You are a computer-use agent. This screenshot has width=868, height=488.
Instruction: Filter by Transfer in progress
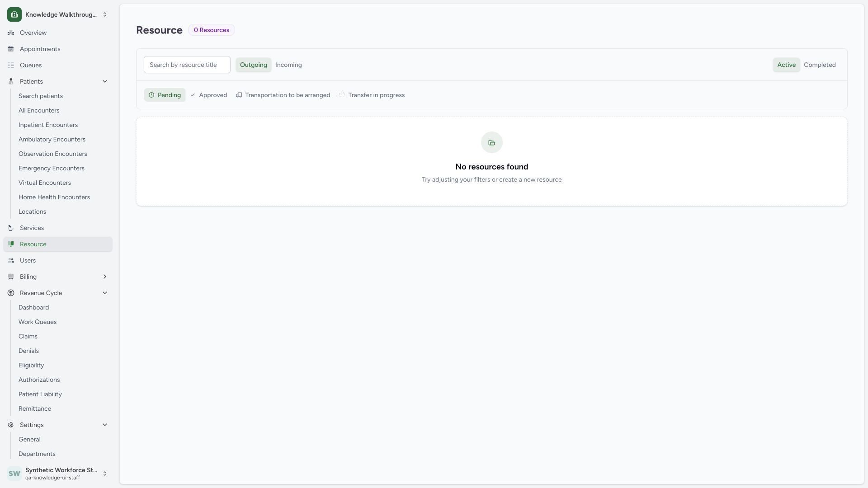click(372, 95)
